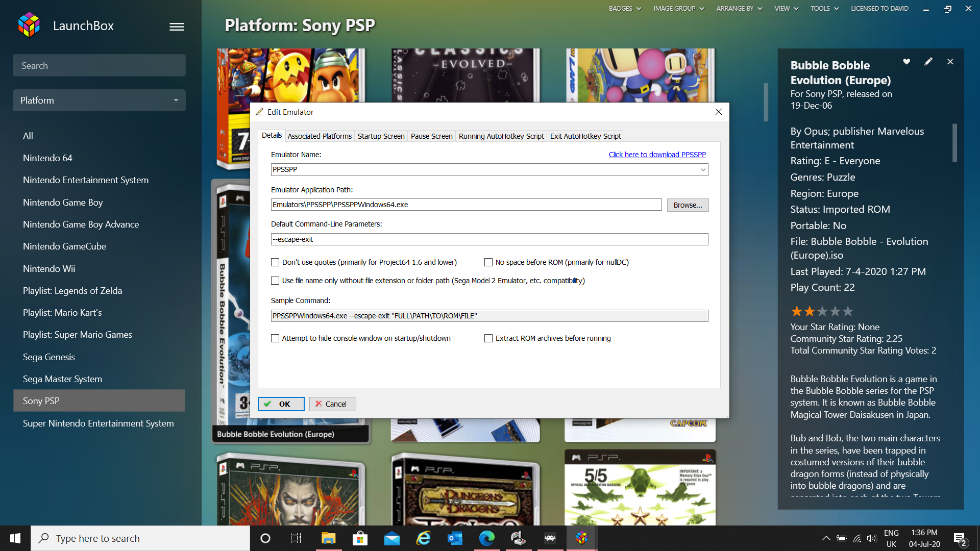980x551 pixels.
Task: Open Mail app from taskbar
Action: 391,538
